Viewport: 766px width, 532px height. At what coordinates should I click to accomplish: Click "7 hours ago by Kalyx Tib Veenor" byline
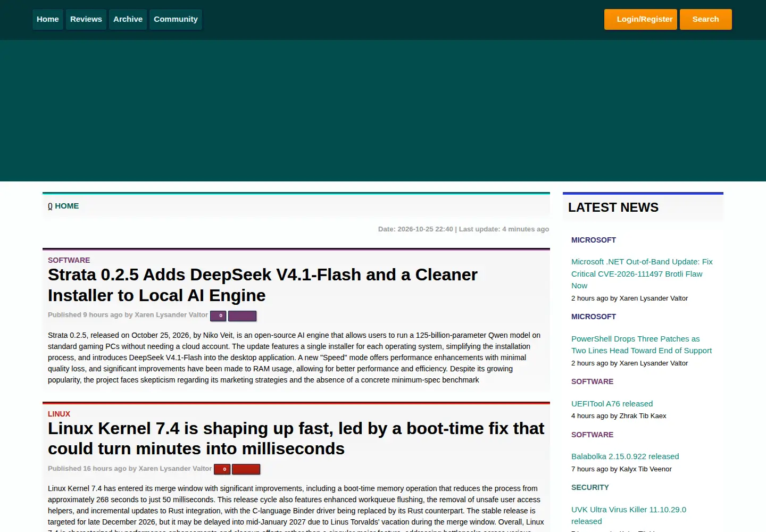[621, 469]
